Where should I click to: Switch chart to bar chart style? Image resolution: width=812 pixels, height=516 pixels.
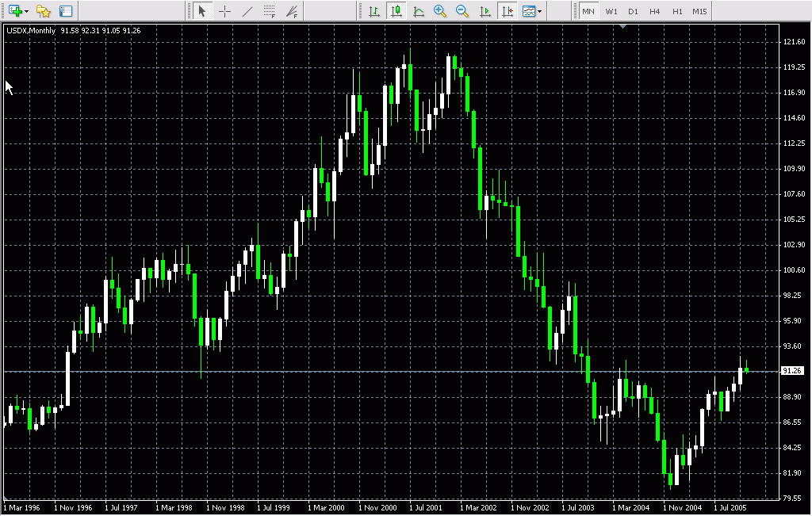pyautogui.click(x=374, y=11)
